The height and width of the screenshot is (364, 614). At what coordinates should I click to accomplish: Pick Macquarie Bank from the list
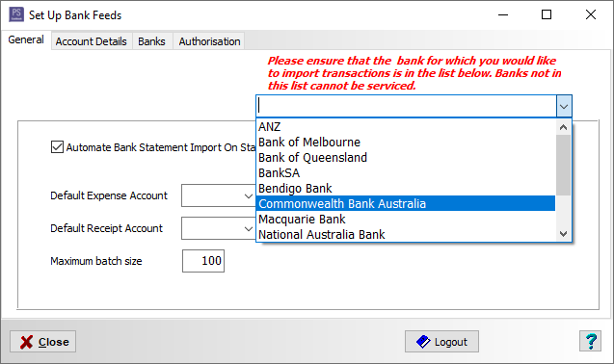[x=406, y=220]
